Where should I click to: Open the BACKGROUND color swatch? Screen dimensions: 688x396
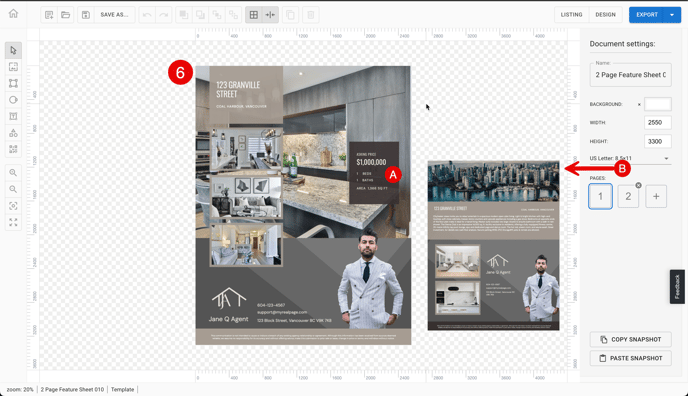click(x=657, y=104)
